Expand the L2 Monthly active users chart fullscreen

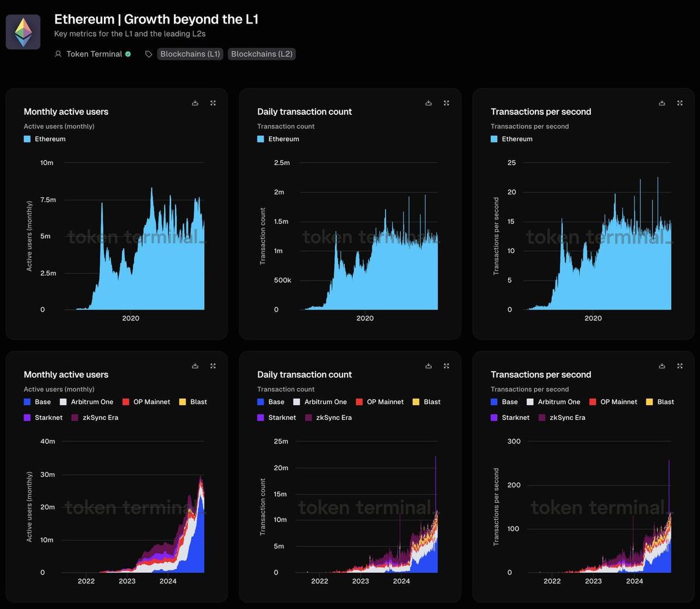pyautogui.click(x=213, y=366)
